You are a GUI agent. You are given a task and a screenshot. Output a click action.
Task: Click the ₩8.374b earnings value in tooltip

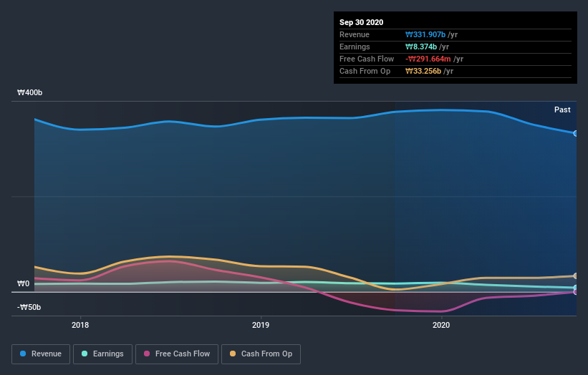point(421,47)
